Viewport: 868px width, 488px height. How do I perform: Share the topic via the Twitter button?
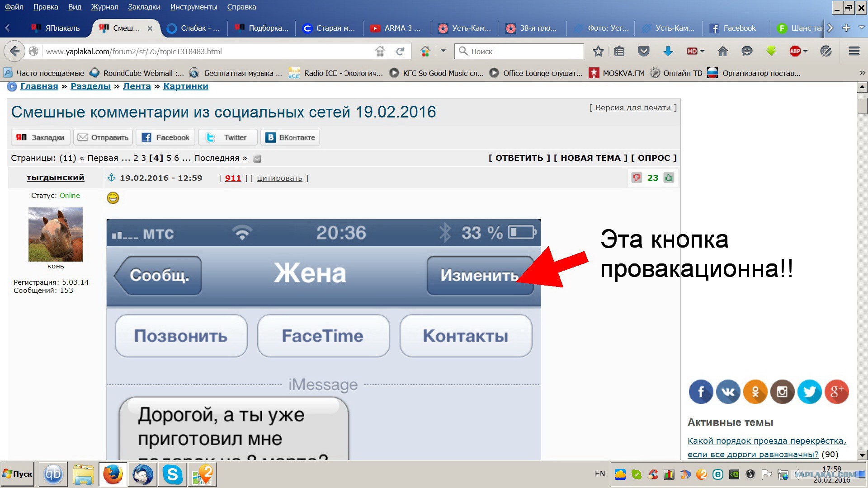click(227, 137)
